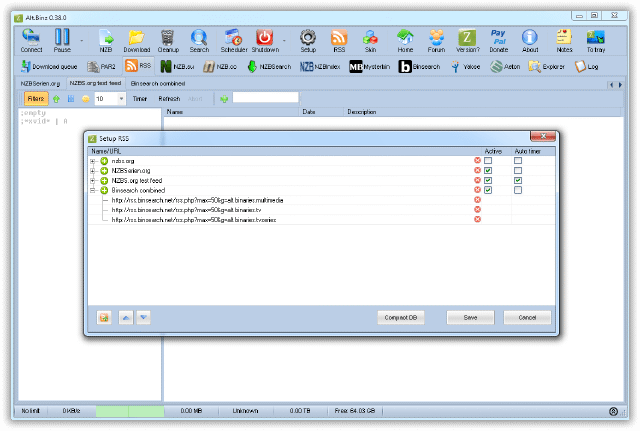Viewport: 640px width, 431px height.
Task: Click the Cleanup trash icon
Action: [168, 41]
